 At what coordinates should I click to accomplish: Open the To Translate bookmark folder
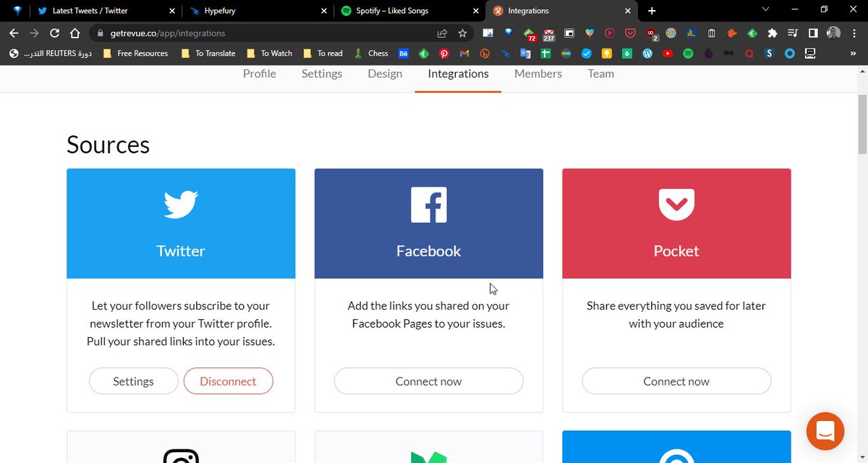[208, 54]
